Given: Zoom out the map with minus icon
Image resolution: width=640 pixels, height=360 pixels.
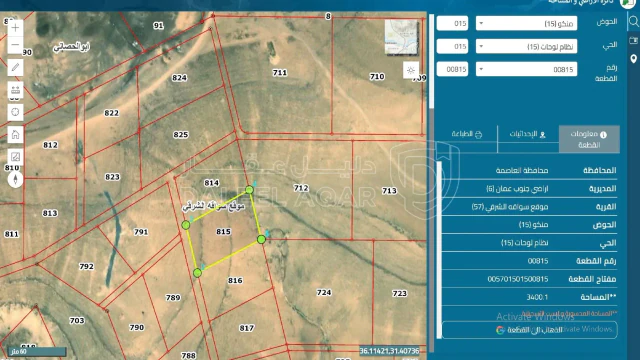Looking at the screenshot, I should pyautogui.click(x=15, y=44).
